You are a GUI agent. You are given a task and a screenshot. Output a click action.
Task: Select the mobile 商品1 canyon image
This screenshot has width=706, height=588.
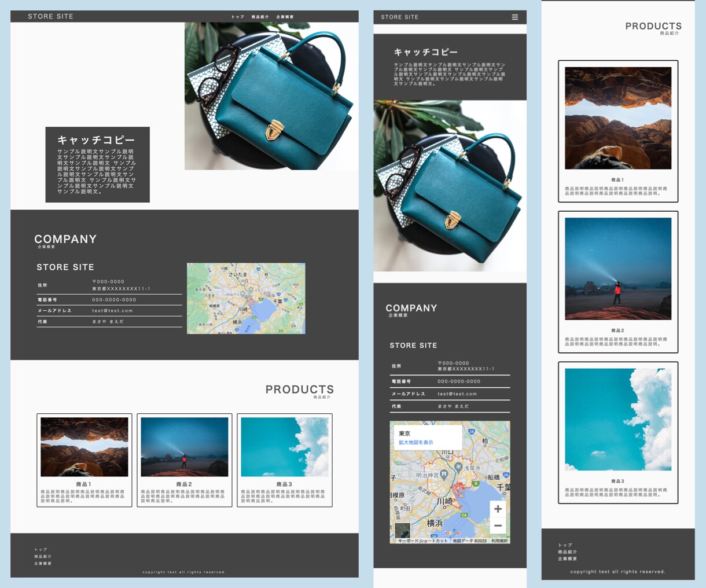point(618,118)
